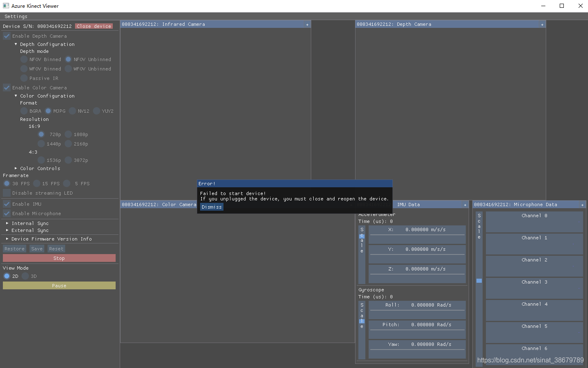
Task: Choose NV12 color format
Action: tap(72, 111)
